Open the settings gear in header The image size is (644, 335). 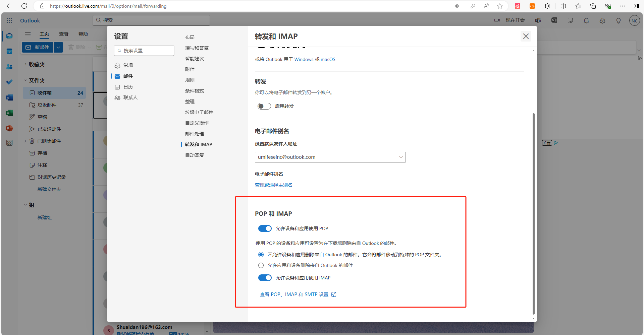point(602,20)
